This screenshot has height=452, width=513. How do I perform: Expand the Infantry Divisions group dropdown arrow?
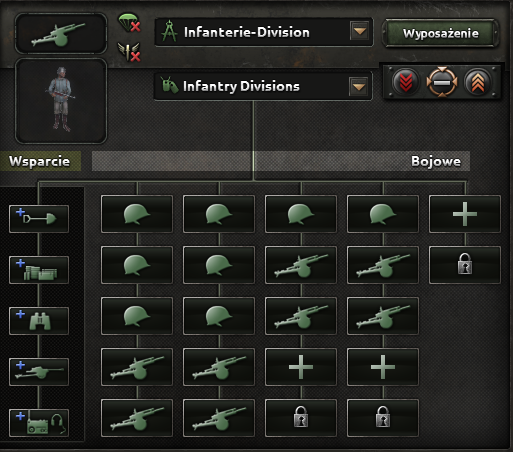coord(358,86)
